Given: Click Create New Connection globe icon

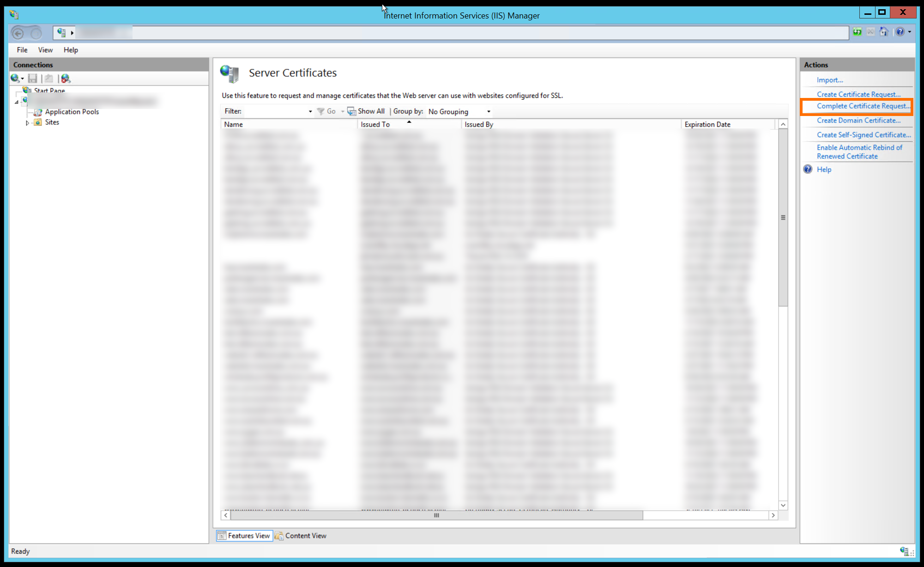Looking at the screenshot, I should click(x=15, y=78).
